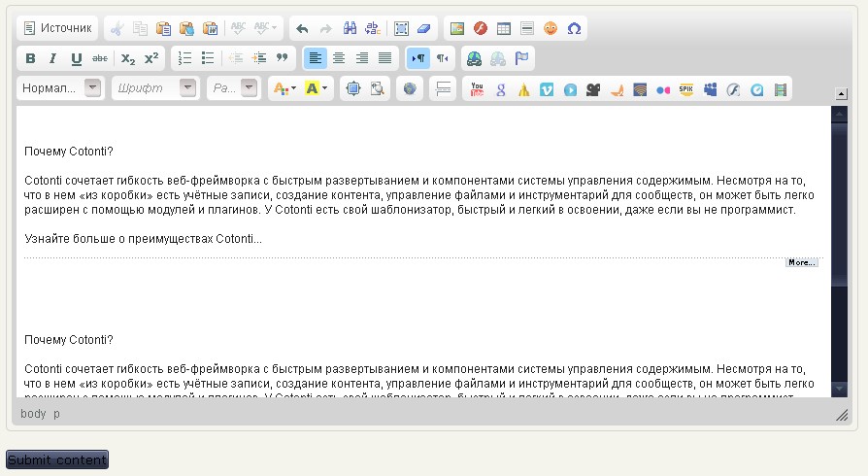The height and width of the screenshot is (476, 868).
Task: Embed a Vimeo video
Action: [547, 89]
